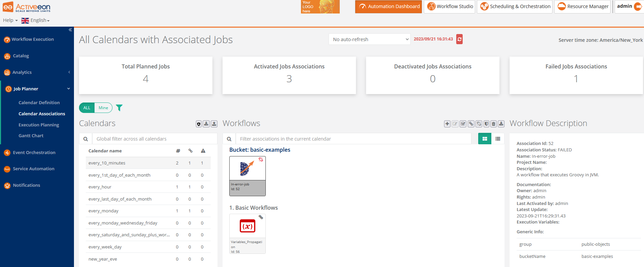Click the ActiveEon logo
Screen dimensions: 644x267
[x=26, y=7]
